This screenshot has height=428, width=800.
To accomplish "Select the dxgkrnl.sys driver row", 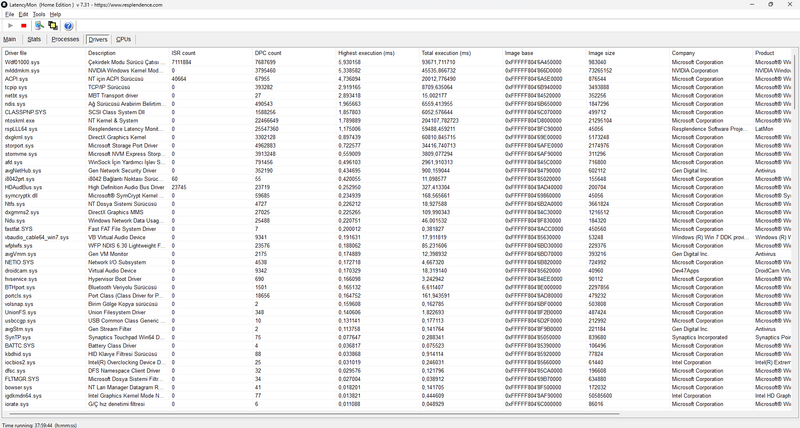I will pos(397,137).
